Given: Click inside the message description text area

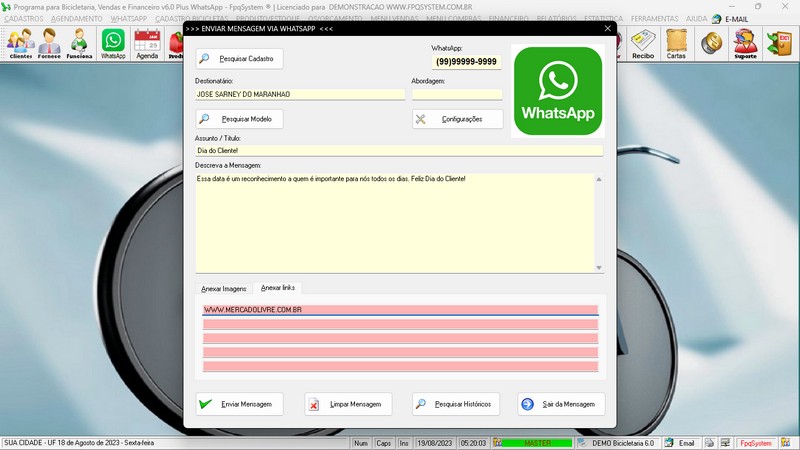Looking at the screenshot, I should pos(395,223).
